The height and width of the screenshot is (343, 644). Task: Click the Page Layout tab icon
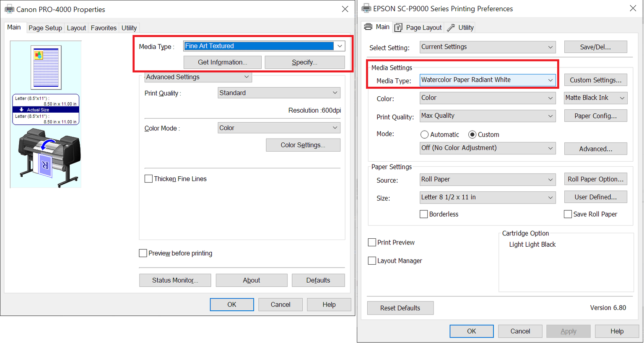coord(398,28)
